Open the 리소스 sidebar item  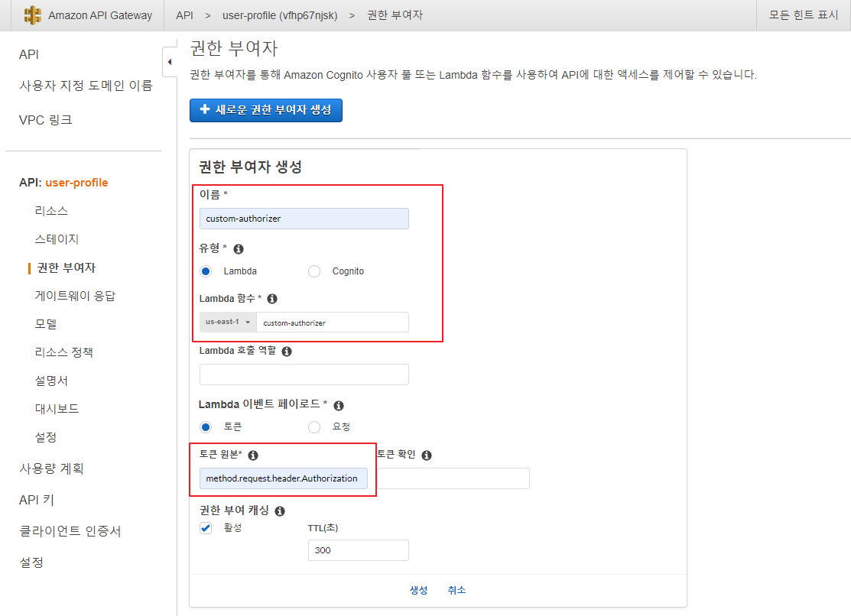pyautogui.click(x=51, y=211)
